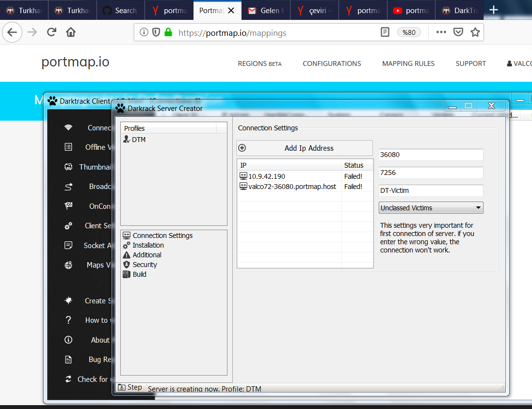
Task: Open How to question mark in sidebar
Action: 68,320
